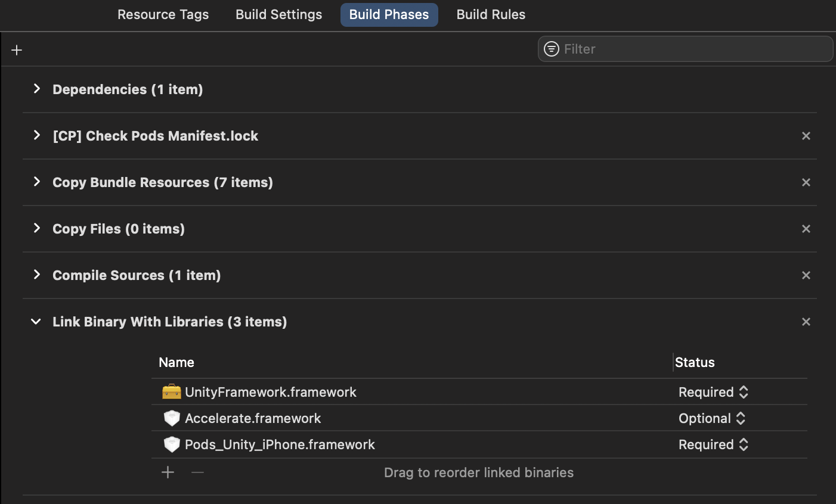Click the Pods_Unity_iPhone.framework shield icon

point(172,444)
